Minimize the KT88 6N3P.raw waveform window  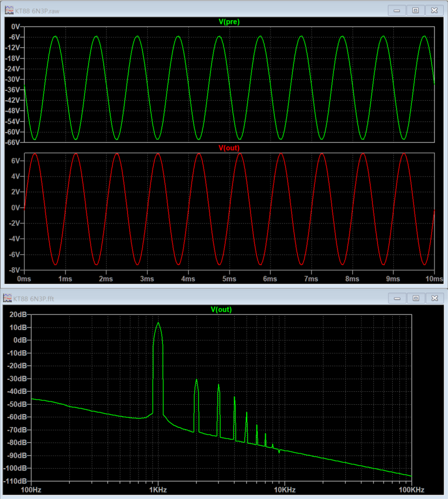[x=398, y=10]
